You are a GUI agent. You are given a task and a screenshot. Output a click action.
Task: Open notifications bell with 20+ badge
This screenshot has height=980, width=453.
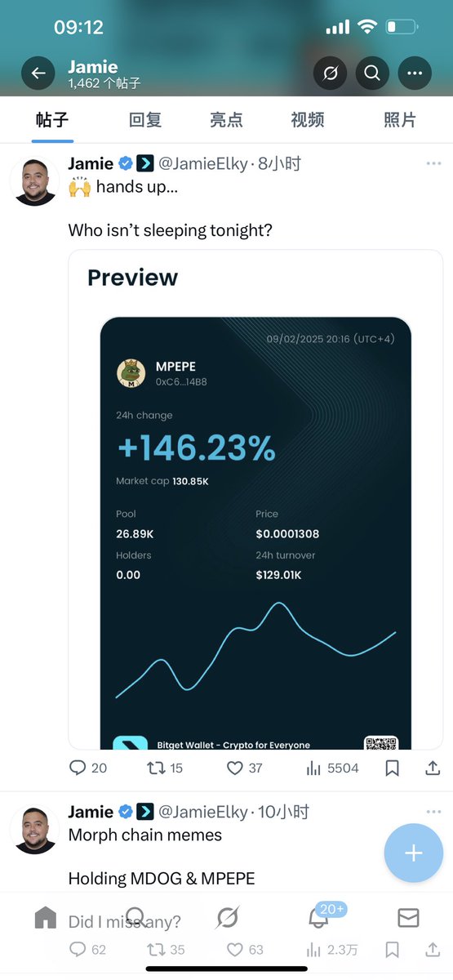pyautogui.click(x=320, y=916)
